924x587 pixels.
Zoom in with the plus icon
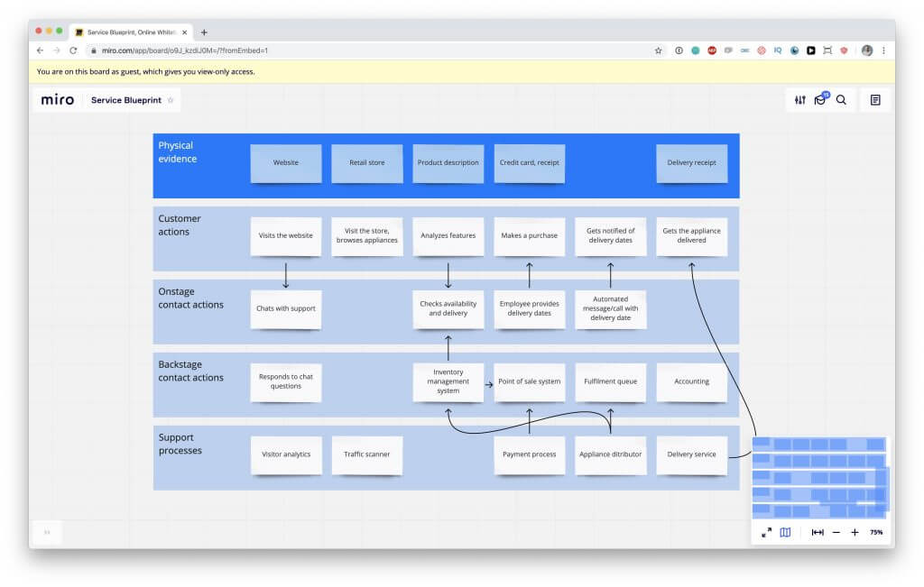pyautogui.click(x=855, y=533)
